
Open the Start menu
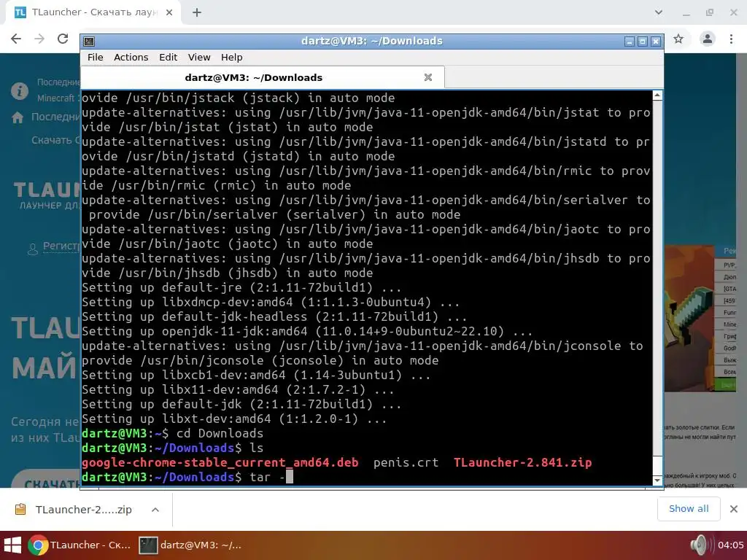coord(12,545)
